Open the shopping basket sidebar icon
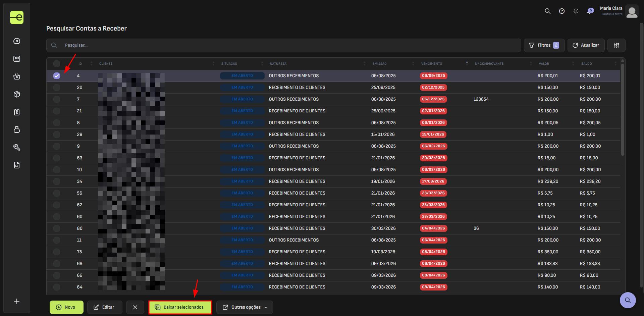 coord(17,76)
